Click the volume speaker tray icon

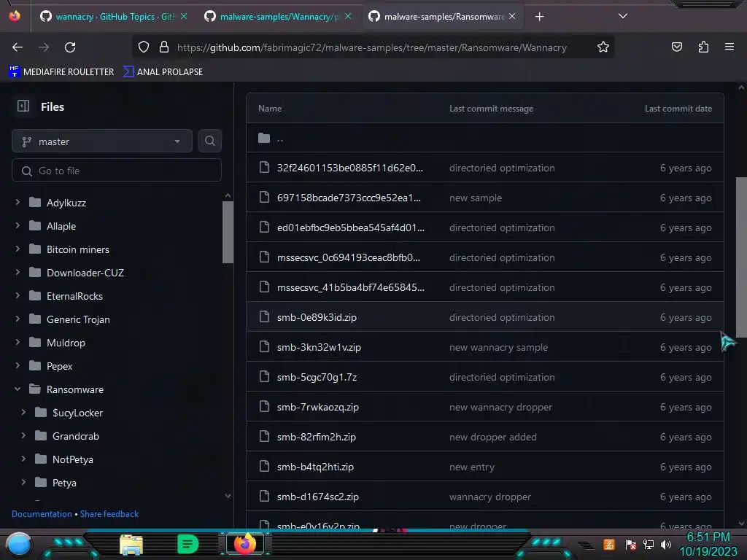pos(666,544)
